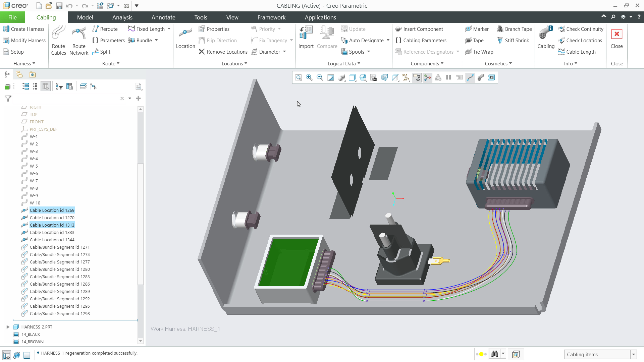Open Spools dropdown arrow
This screenshot has height=362, width=644.
pyautogui.click(x=369, y=52)
